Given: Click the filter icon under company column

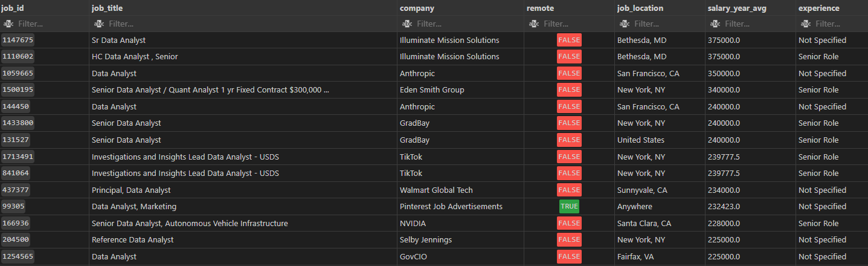Looking at the screenshot, I should (407, 24).
